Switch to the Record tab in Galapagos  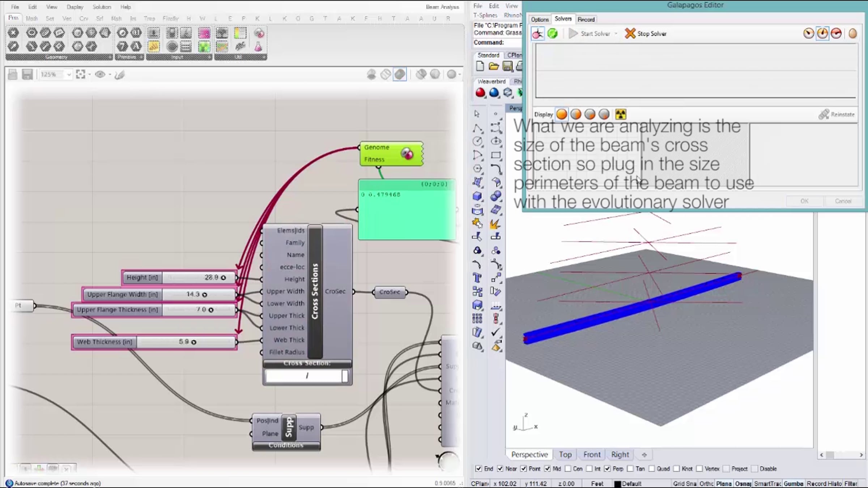point(586,20)
